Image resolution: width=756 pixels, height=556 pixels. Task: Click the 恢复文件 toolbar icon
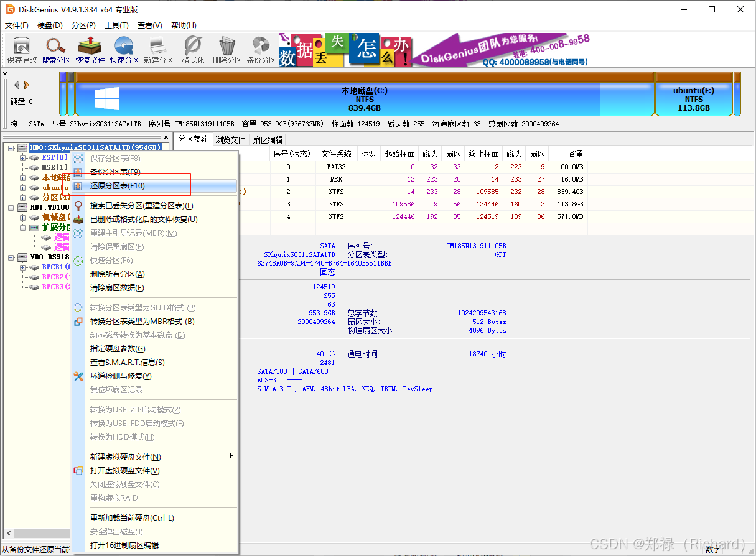[x=91, y=50]
